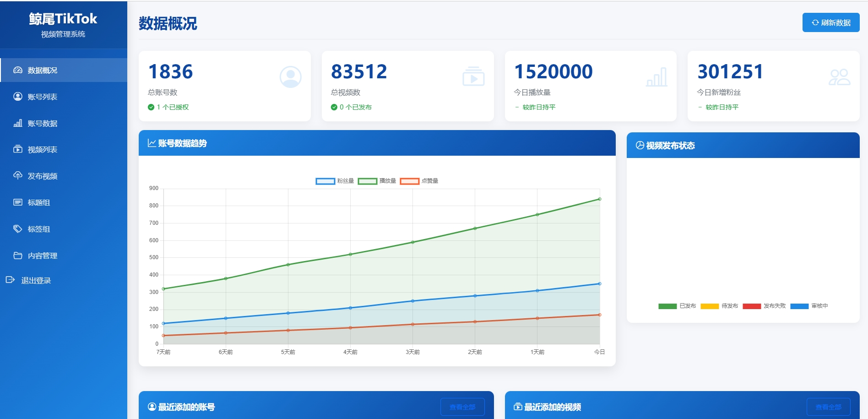Toggle the 点赞量 series in chart legend

pos(419,181)
